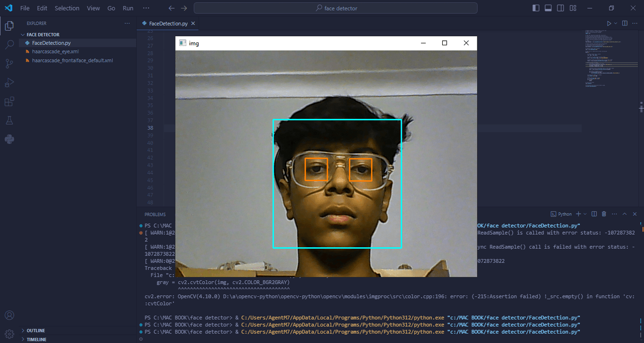644x343 pixels.
Task: Open the Extensions view
Action: pos(9,102)
